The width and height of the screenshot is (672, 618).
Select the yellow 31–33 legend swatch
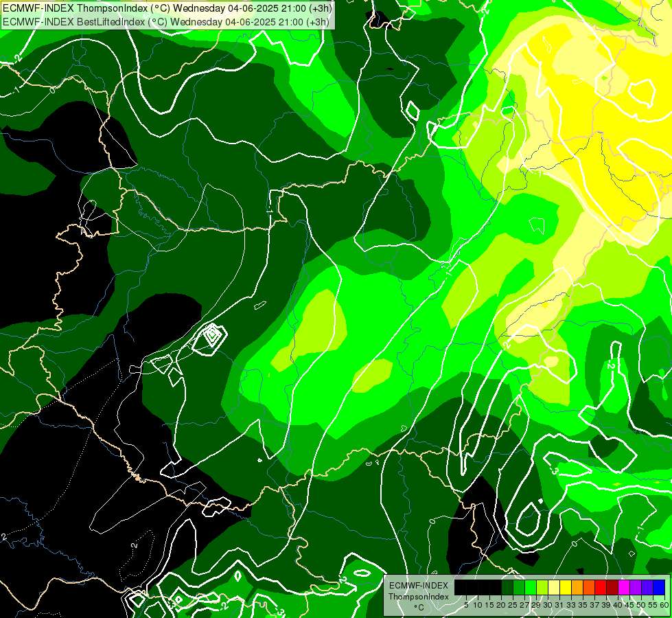point(566,587)
